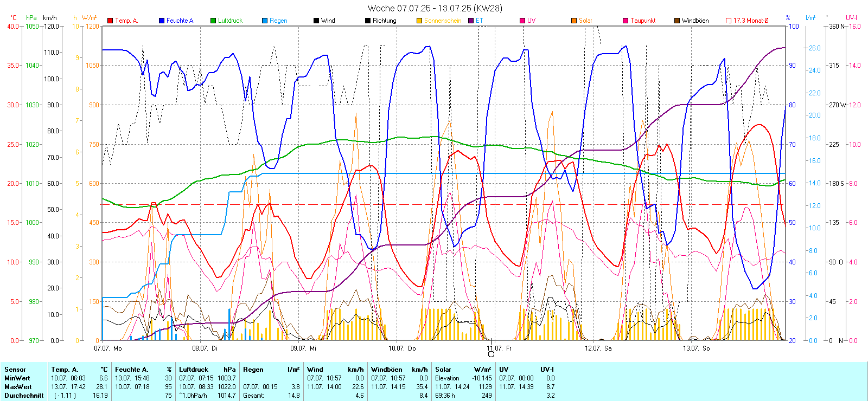This screenshot has height=401, width=868.
Task: Click the moon phase circle below 11.07.
Action: 491,354
